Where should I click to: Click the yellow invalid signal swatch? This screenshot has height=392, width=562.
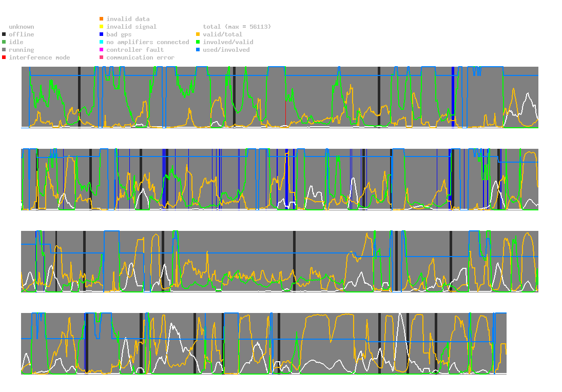pyautogui.click(x=102, y=27)
